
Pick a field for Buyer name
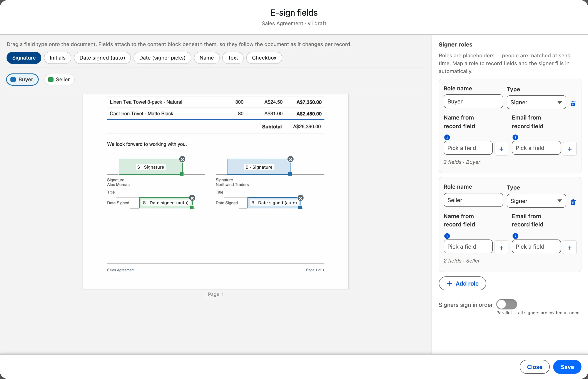tap(468, 148)
